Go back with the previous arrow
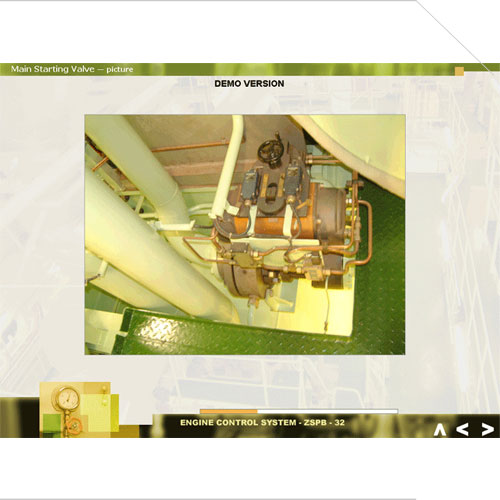 (462, 429)
